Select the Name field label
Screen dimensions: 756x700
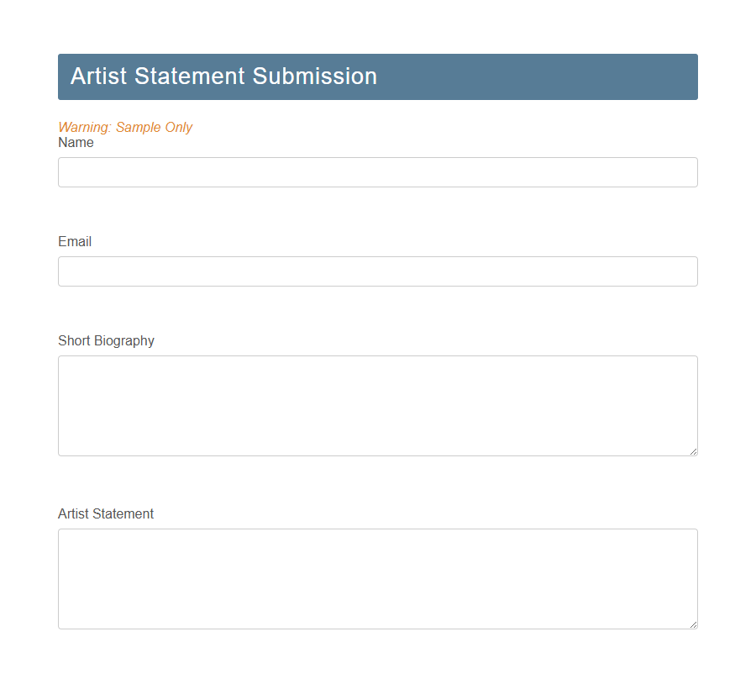click(x=76, y=142)
